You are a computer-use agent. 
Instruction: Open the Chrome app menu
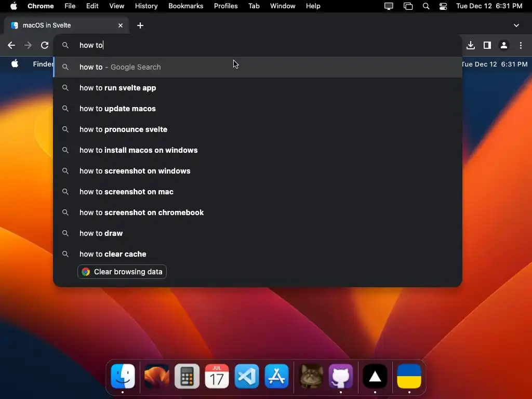click(41, 6)
